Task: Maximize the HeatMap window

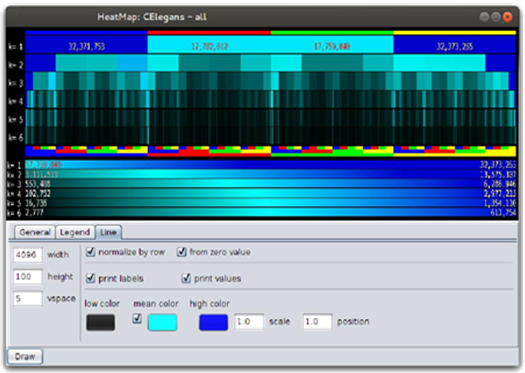Action: (x=496, y=17)
